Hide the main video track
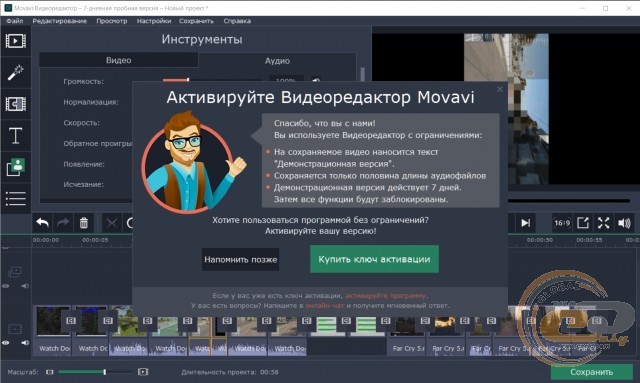Image resolution: width=640 pixels, height=383 pixels. pos(6,343)
